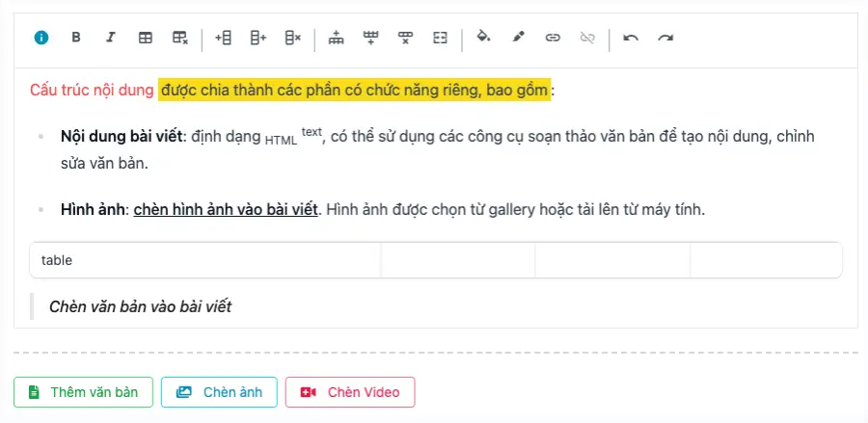Click the 'Thêm văn bản' button
The height and width of the screenshot is (423, 868).
83,392
